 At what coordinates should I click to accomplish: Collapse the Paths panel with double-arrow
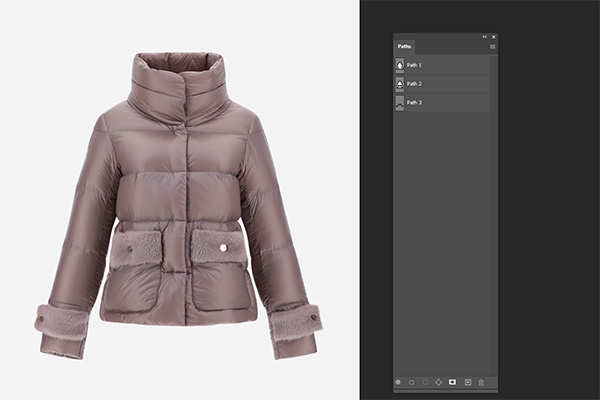pyautogui.click(x=484, y=37)
